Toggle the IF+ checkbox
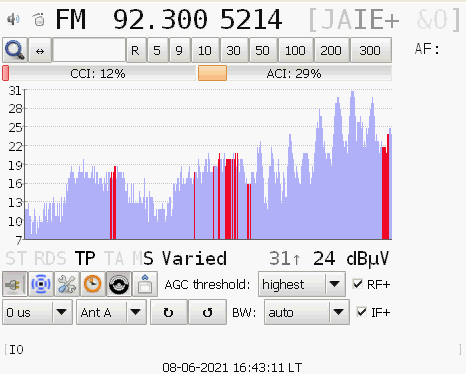Viewport: 466px width, 374px height. point(362,312)
